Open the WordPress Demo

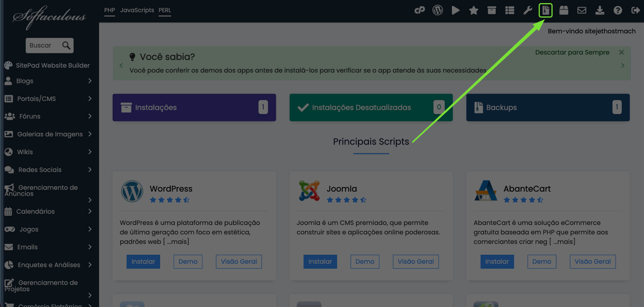(x=188, y=262)
